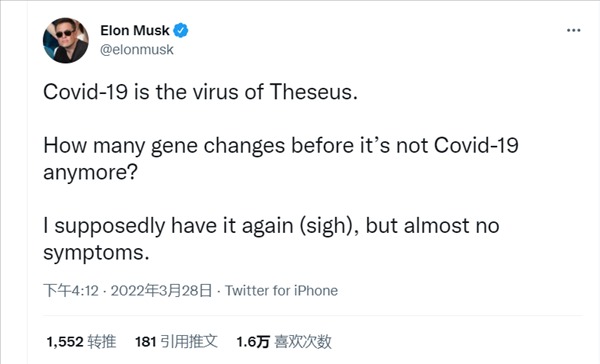
Task: View the 转推 retweets list
Action: [101, 341]
